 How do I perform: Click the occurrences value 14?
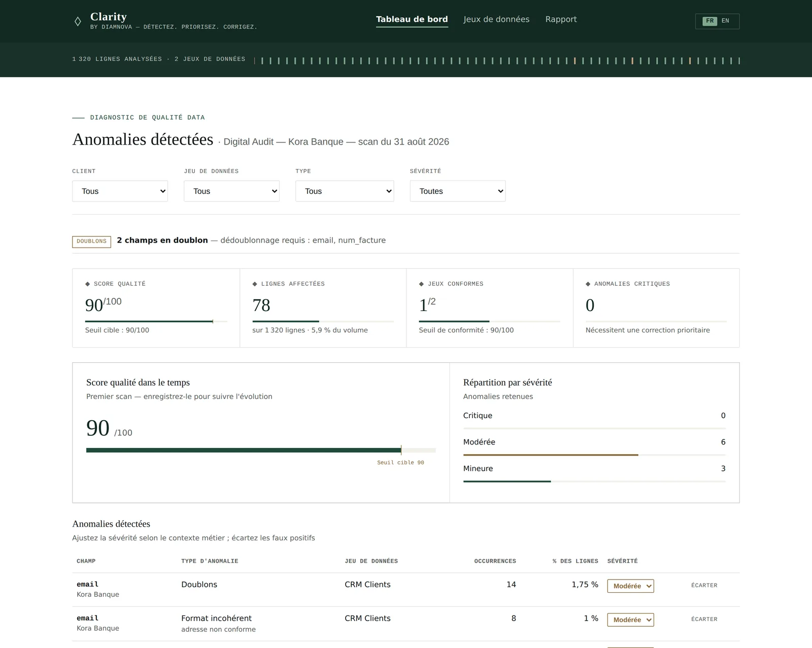(x=511, y=585)
